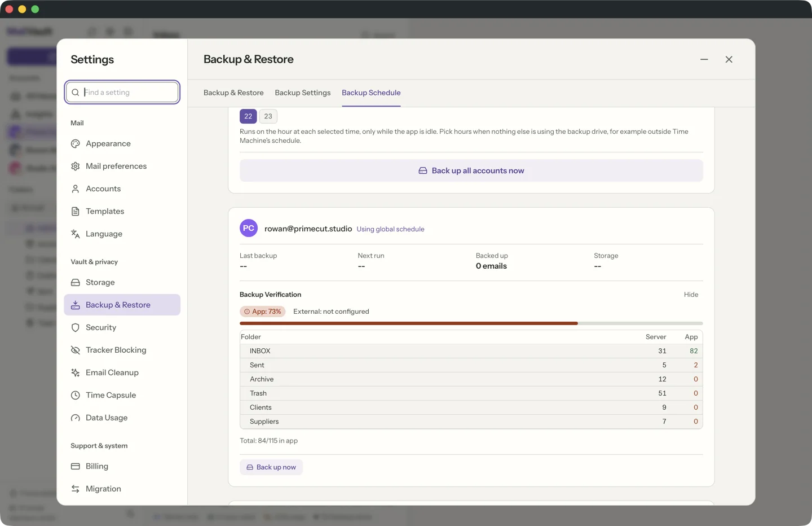This screenshot has width=812, height=526.
Task: Open Billing settings
Action: click(122, 467)
